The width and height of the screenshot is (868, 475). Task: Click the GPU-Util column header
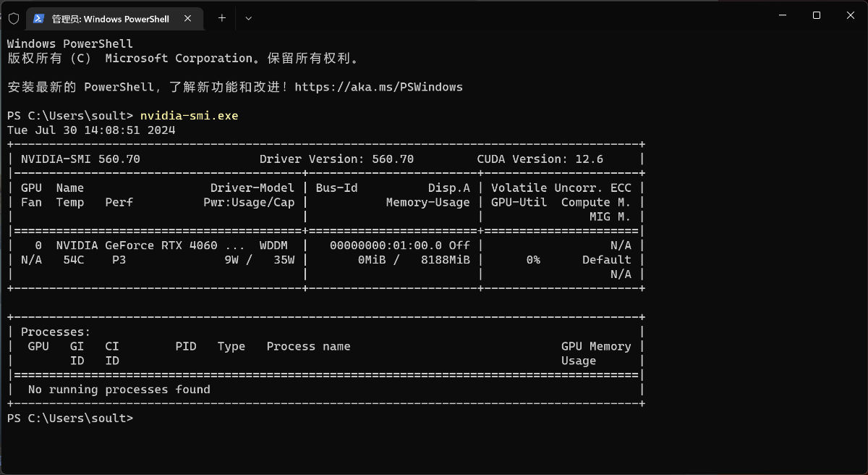click(x=519, y=202)
